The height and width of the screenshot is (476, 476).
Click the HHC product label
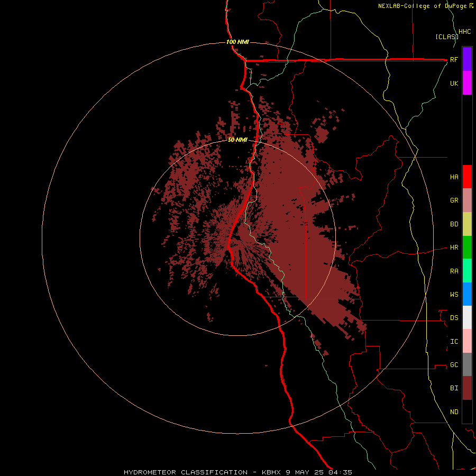pyautogui.click(x=465, y=32)
